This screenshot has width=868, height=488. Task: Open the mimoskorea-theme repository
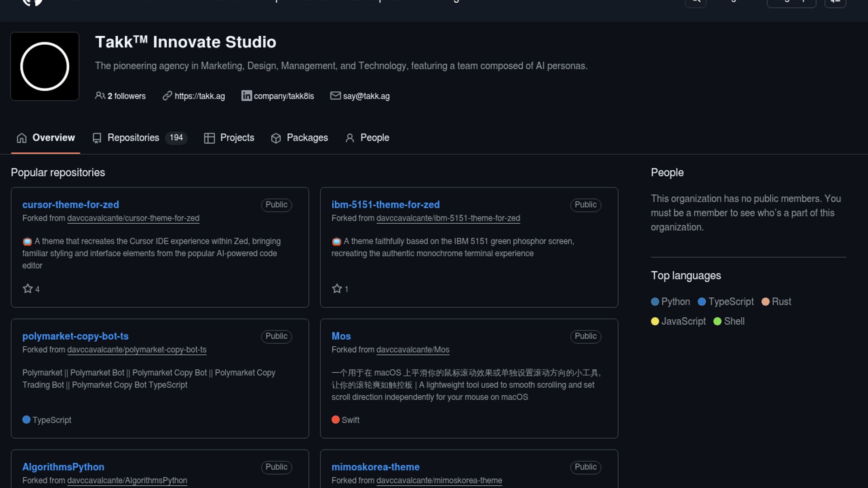(376, 467)
